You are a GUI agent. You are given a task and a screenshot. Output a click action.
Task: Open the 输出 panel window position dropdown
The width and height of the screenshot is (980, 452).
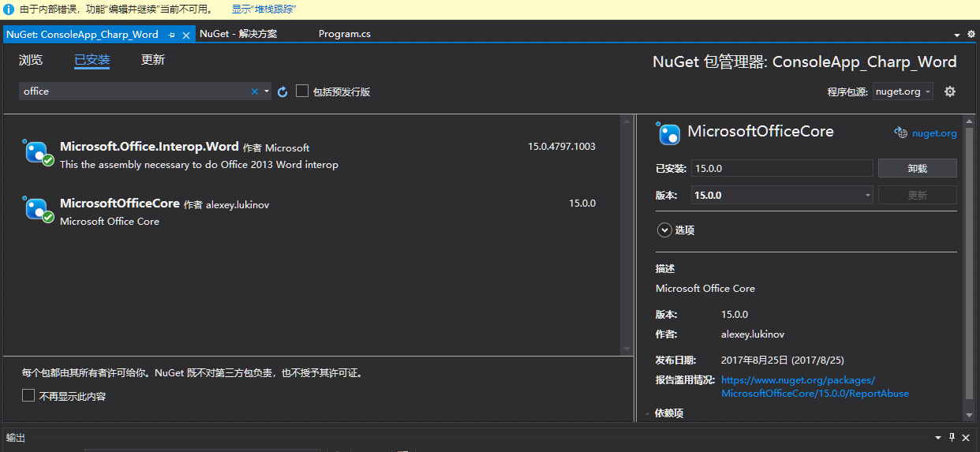938,437
